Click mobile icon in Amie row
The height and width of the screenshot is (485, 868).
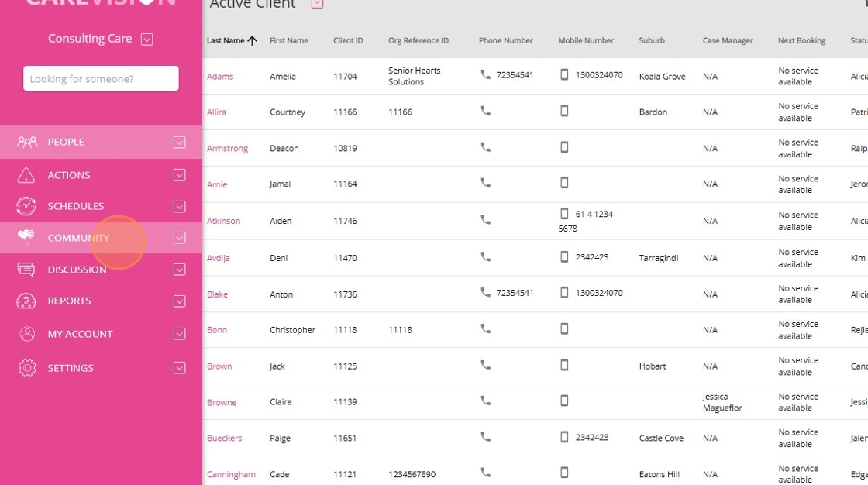coord(564,183)
